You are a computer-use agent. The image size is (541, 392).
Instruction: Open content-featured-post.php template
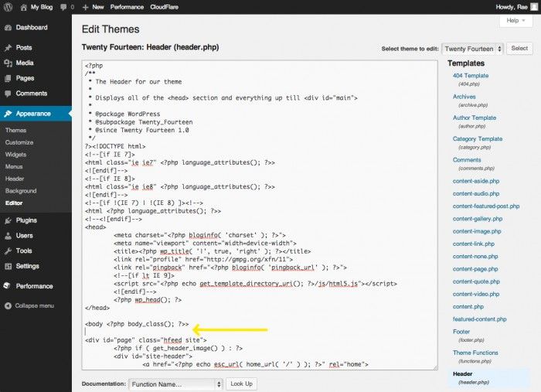coord(486,206)
